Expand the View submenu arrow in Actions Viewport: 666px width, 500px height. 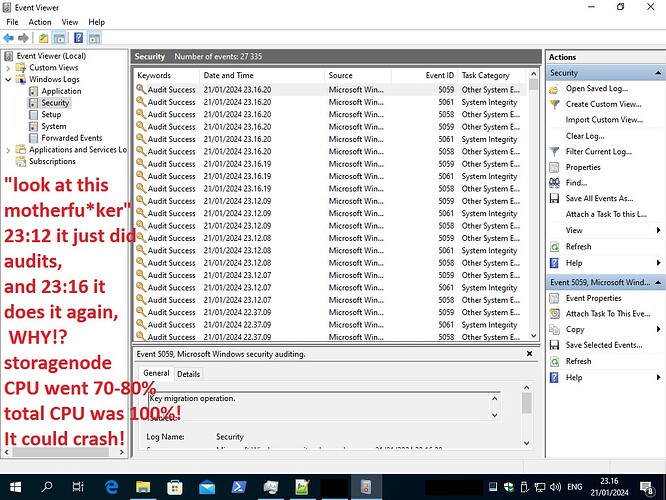click(658, 230)
